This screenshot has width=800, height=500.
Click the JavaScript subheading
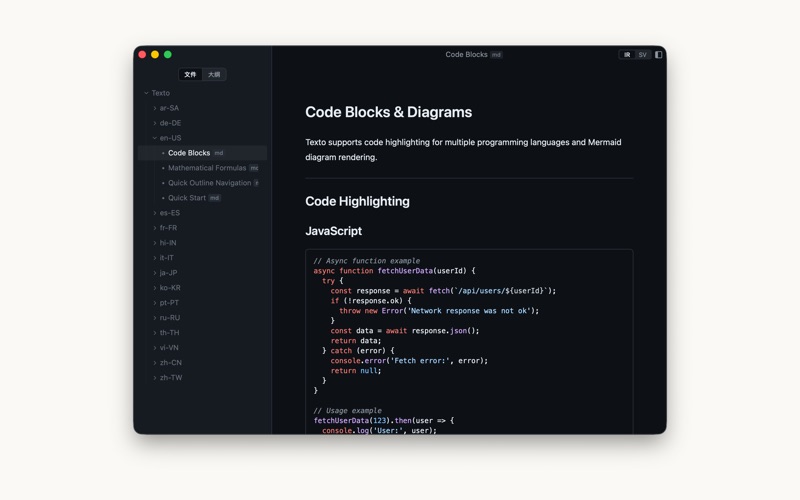(333, 231)
